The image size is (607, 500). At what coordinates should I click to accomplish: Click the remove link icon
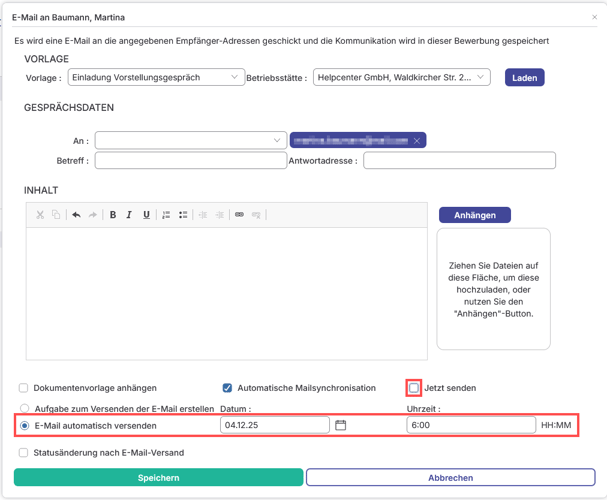[256, 215]
